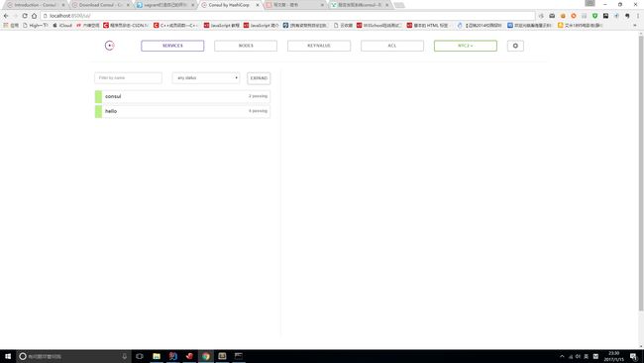Open Task View in the taskbar
The width and height of the screenshot is (644, 363).
coord(140,356)
